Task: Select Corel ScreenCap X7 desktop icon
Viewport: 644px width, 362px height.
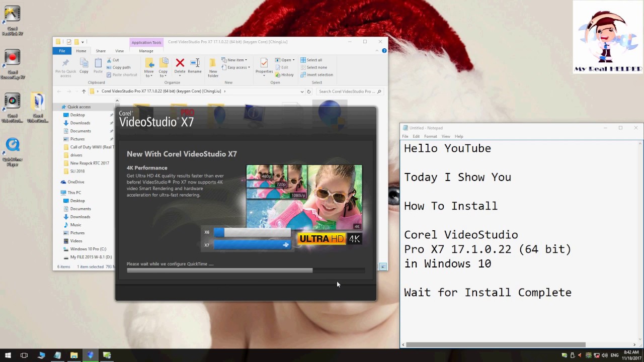Action: click(x=12, y=64)
